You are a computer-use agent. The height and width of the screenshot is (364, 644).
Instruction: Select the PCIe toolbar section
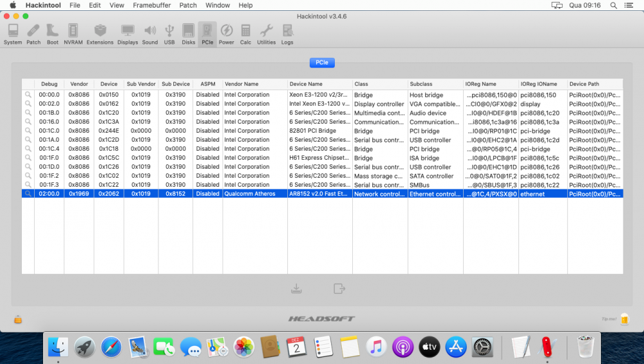207,35
